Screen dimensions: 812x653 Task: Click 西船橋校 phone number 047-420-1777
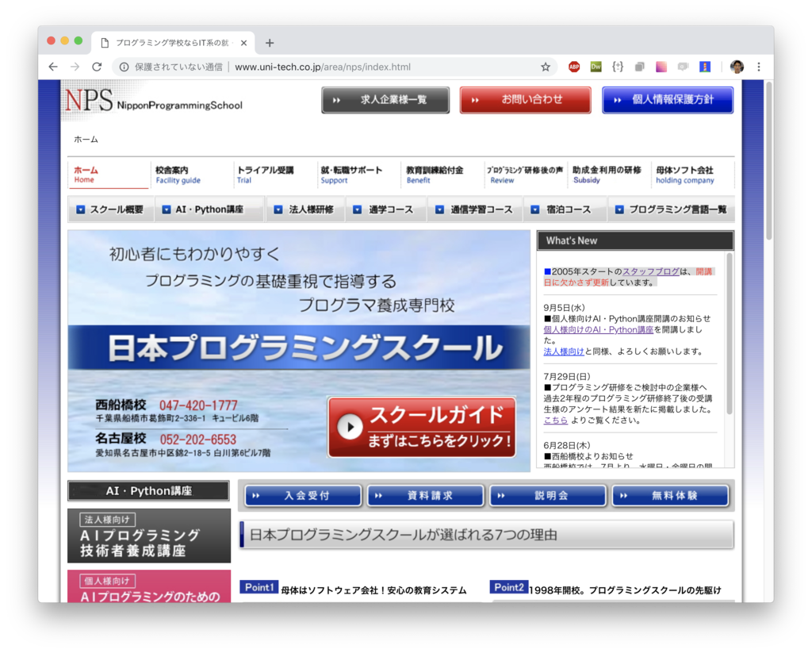[x=198, y=405]
